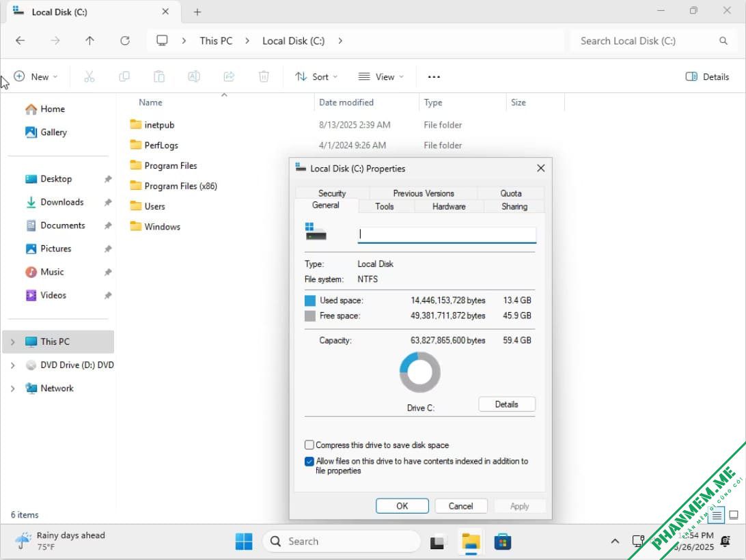Click the Details button under Drive C
Viewport: 746px width, 560px height.
click(507, 404)
